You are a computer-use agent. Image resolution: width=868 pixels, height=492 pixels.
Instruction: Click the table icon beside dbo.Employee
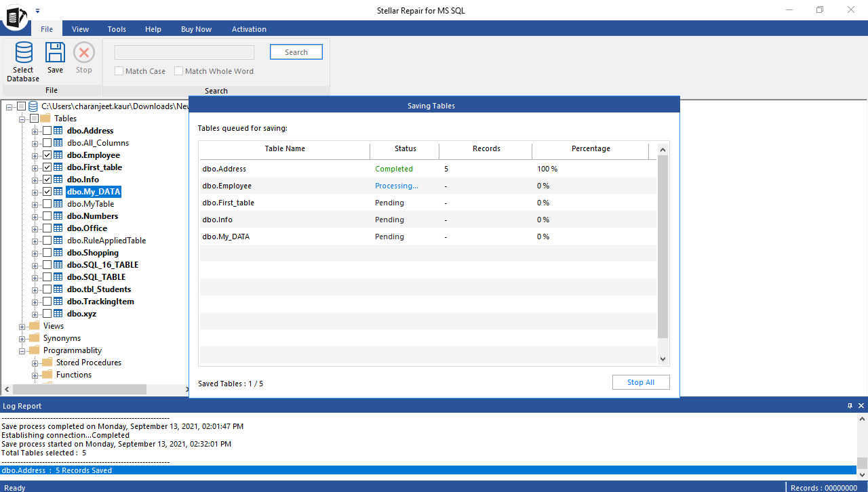pos(58,155)
